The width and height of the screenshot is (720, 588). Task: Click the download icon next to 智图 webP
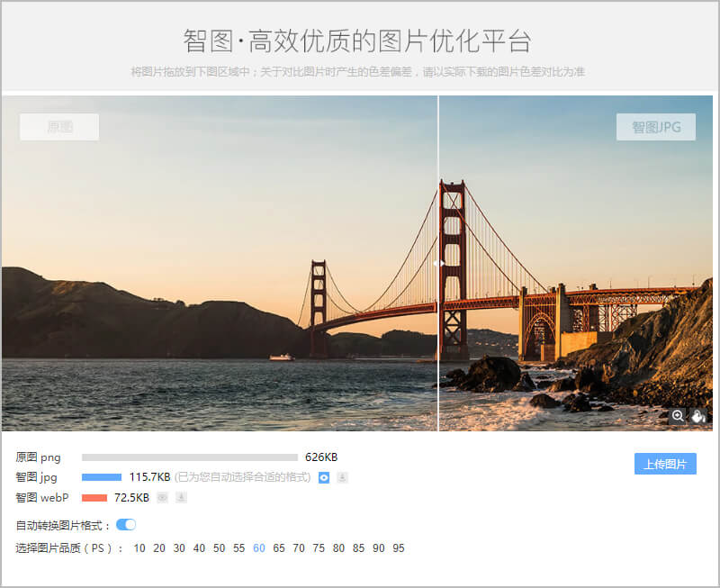(x=180, y=497)
